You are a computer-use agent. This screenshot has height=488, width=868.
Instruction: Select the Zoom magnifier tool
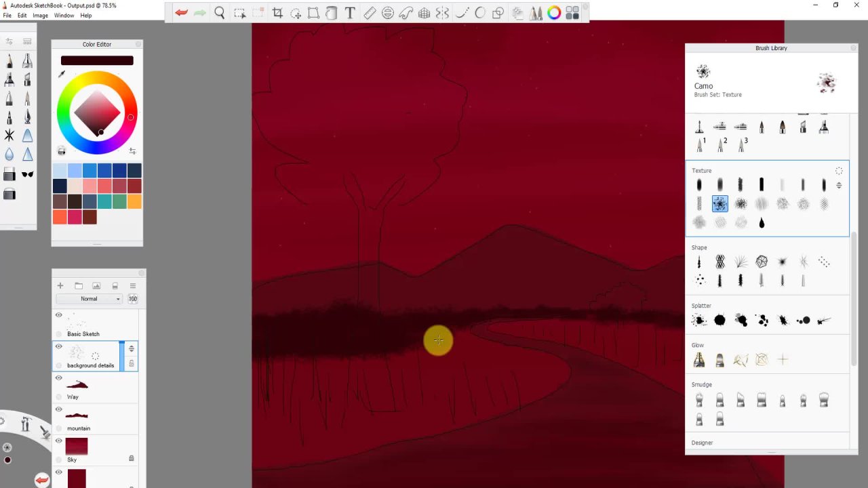pyautogui.click(x=220, y=12)
